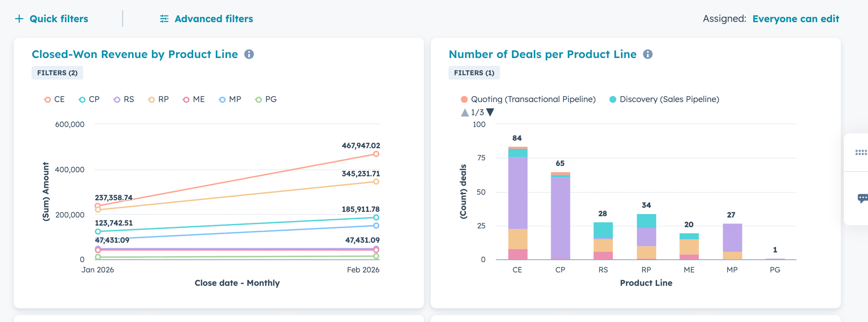Open Closed-Won Revenue by Product Line report
The image size is (868, 322).
tap(135, 54)
